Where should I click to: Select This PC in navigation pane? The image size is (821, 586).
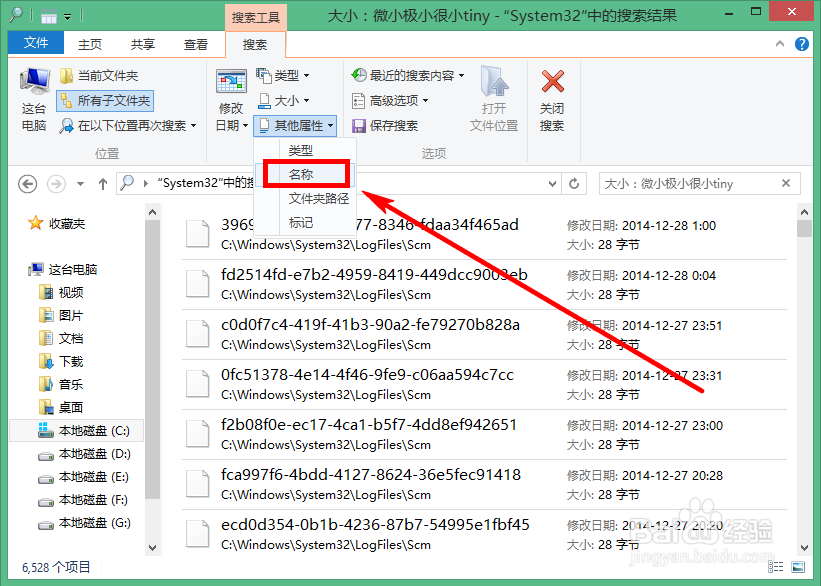[64, 270]
